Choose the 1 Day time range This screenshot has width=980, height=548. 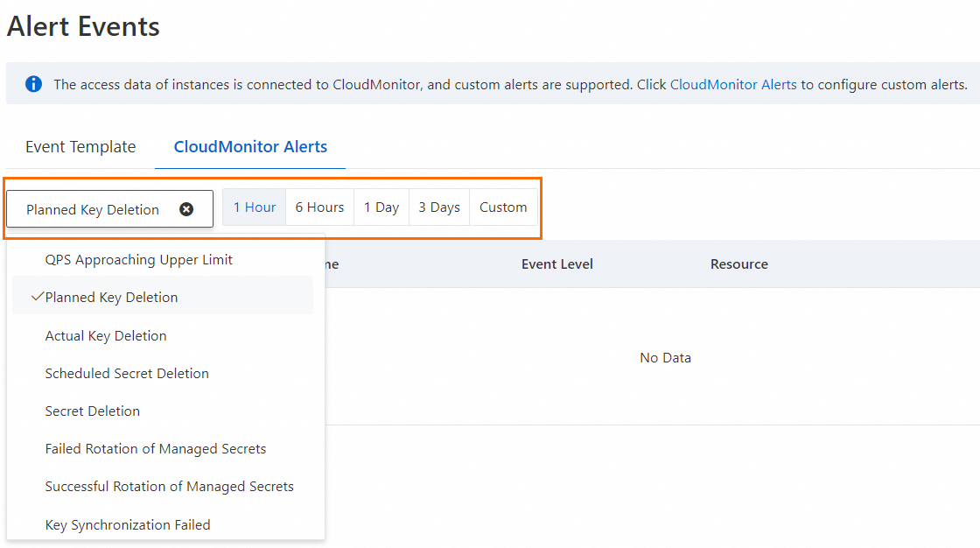(x=381, y=207)
